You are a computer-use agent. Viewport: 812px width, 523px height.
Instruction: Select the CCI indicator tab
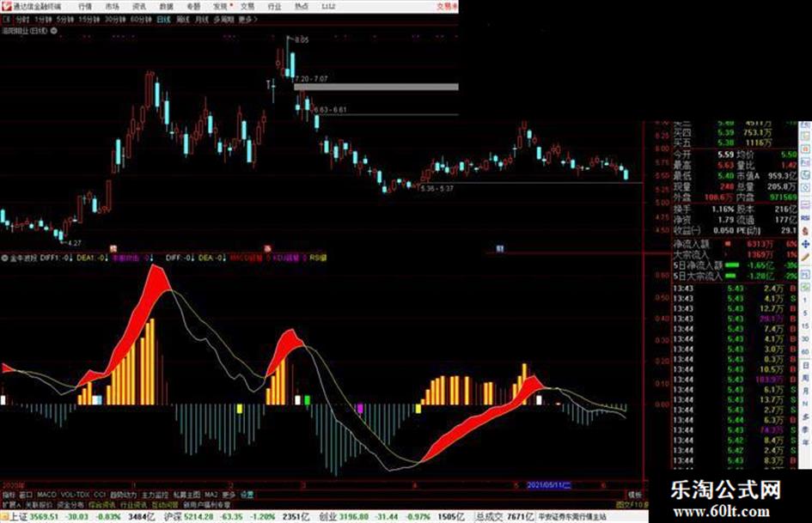click(100, 495)
